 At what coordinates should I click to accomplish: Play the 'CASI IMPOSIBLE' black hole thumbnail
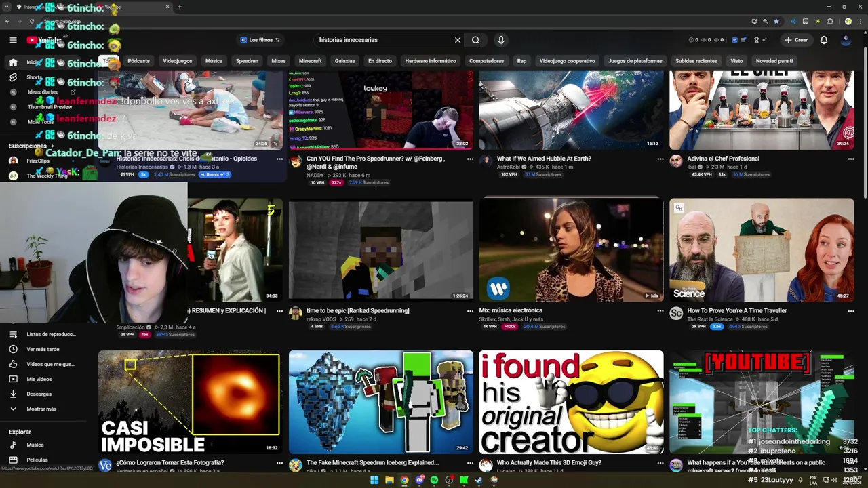click(190, 402)
